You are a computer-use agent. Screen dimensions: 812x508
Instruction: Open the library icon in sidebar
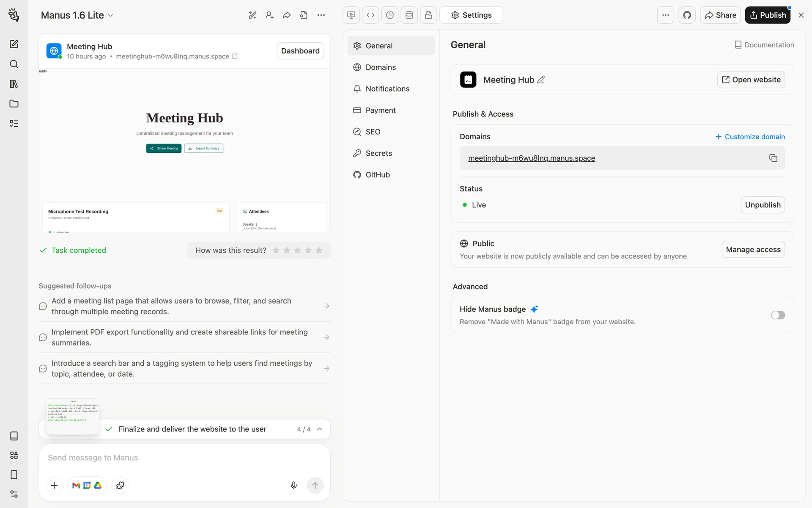point(14,84)
